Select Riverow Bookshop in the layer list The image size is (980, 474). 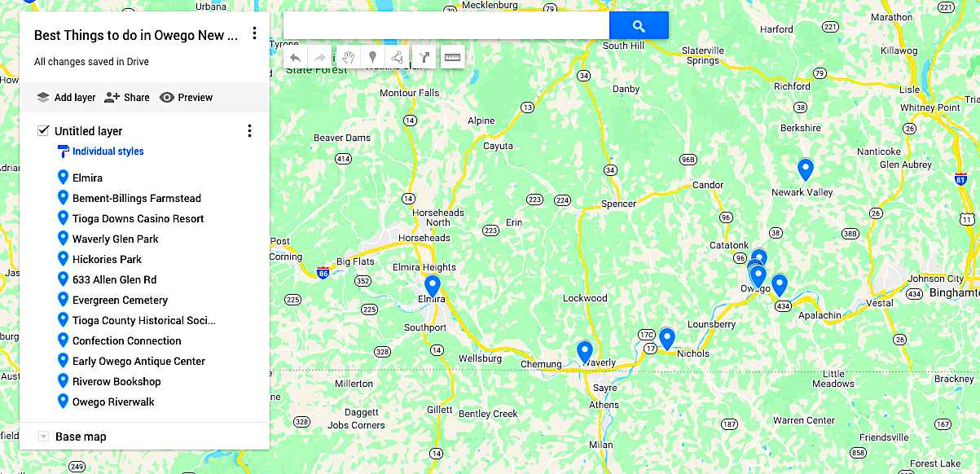(116, 381)
